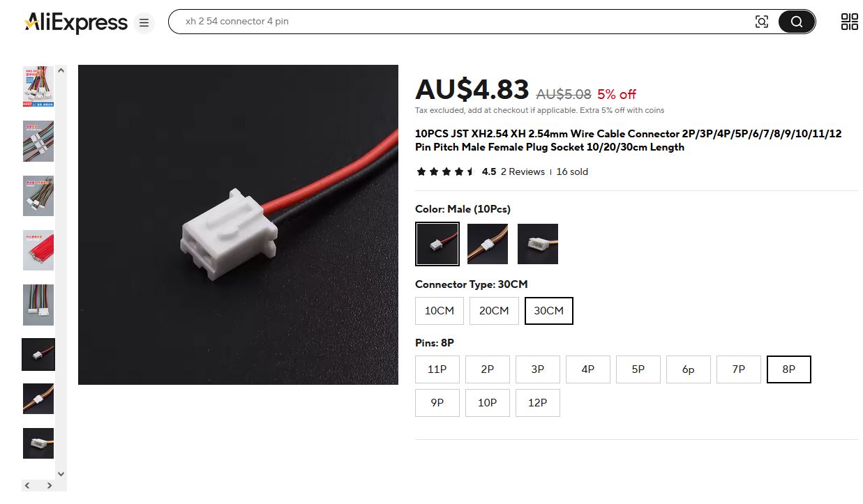Select the 10CM connector length option

440,311
